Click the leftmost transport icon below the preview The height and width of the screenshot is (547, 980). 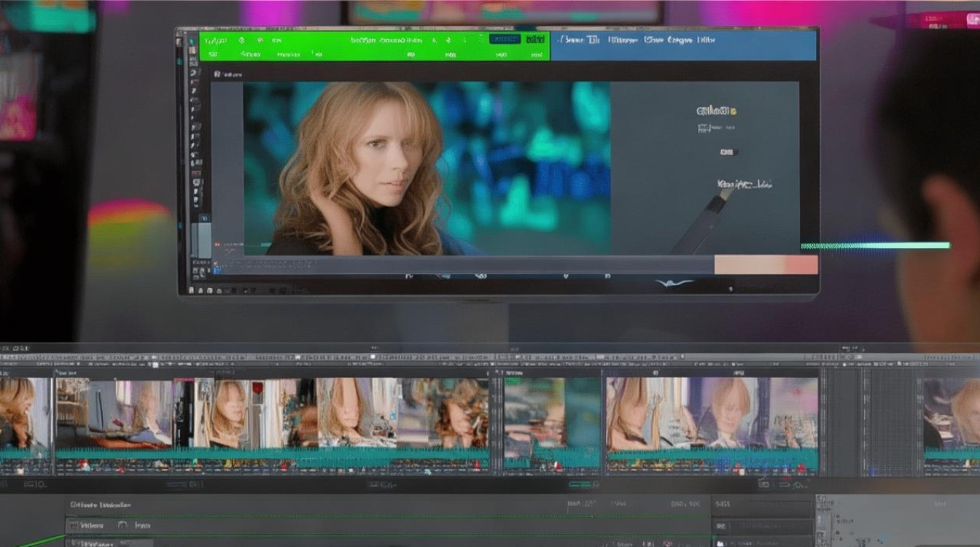[x=408, y=276]
